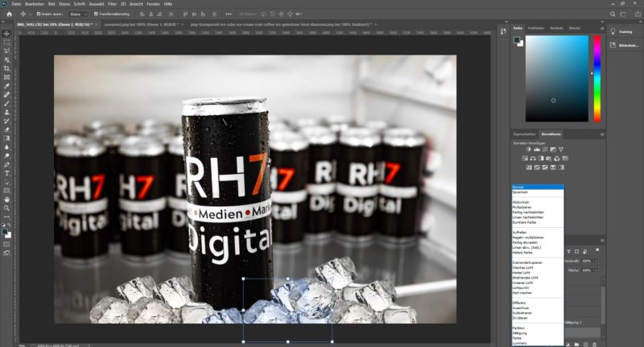644x347 pixels.
Task: Click the three-dots more options icon
Action: coord(229,14)
